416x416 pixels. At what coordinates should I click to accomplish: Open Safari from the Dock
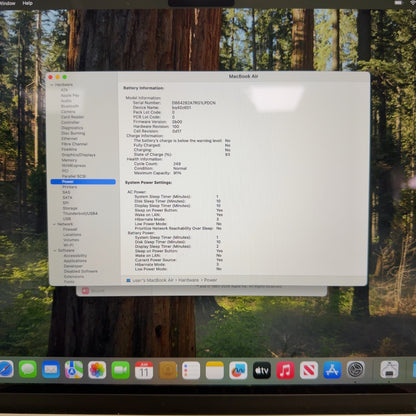point(5,370)
